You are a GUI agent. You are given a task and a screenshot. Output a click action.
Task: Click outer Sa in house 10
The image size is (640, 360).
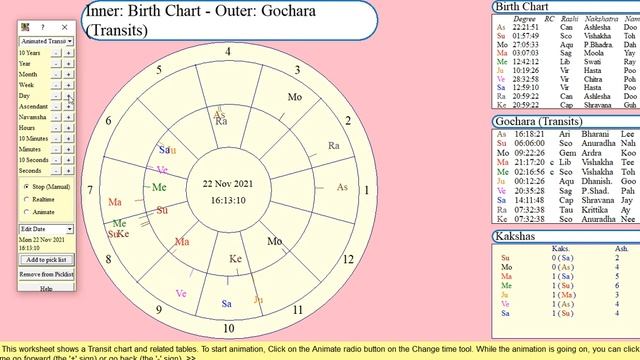coord(227,304)
